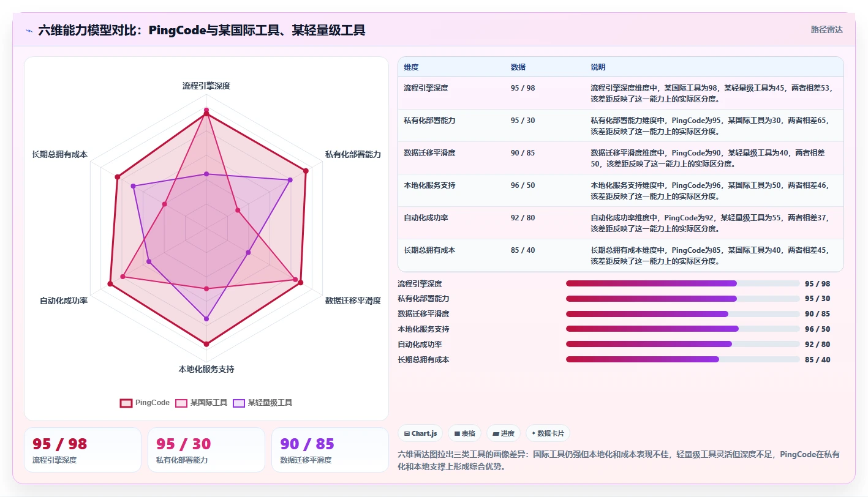Click the 私有化部署能力 radar axis label
The image size is (868, 497).
pos(353,155)
